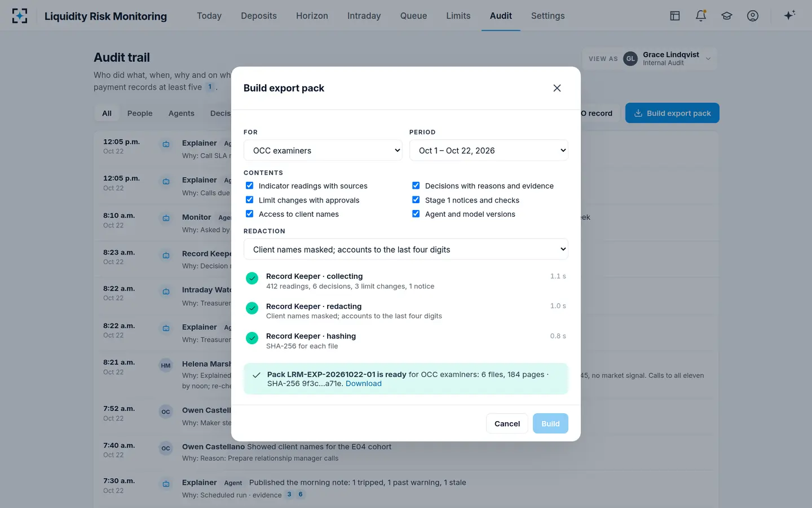Toggle Stage 1 notices and checks
812x508 pixels.
[416, 200]
